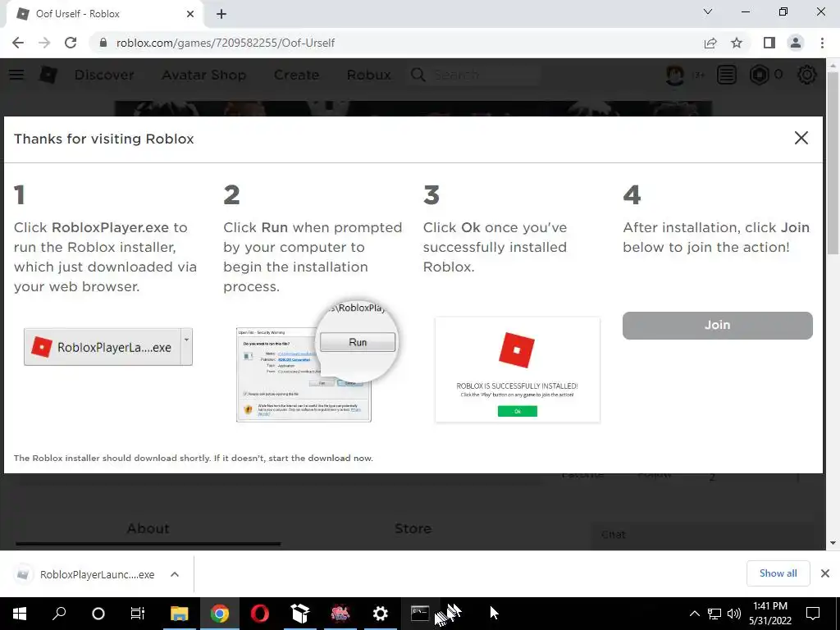
Task: Click the Roblox logo icon
Action: click(48, 75)
